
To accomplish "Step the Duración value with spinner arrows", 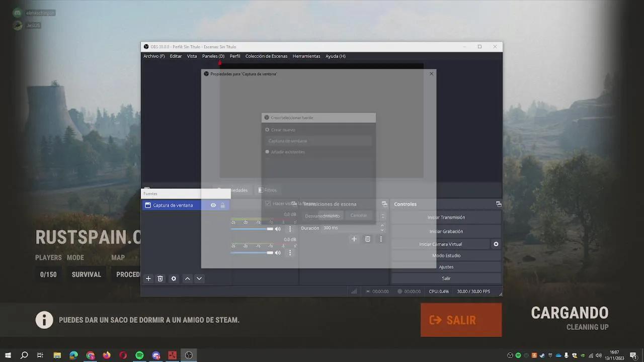I will [382, 228].
